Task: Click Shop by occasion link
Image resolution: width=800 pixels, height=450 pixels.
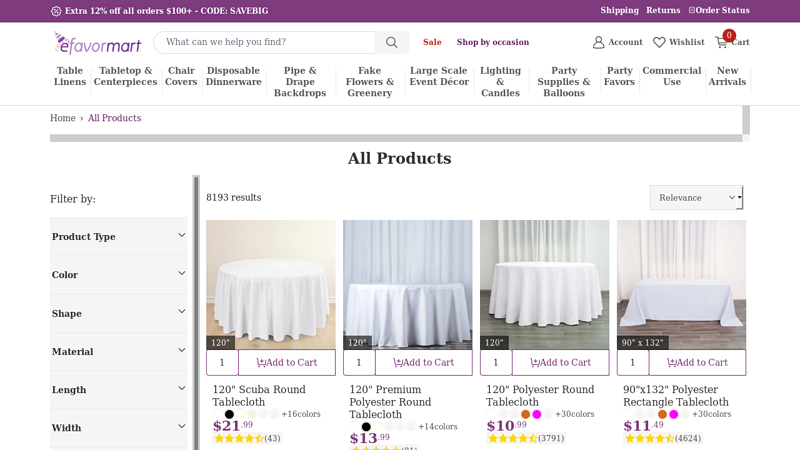Action: click(x=493, y=42)
